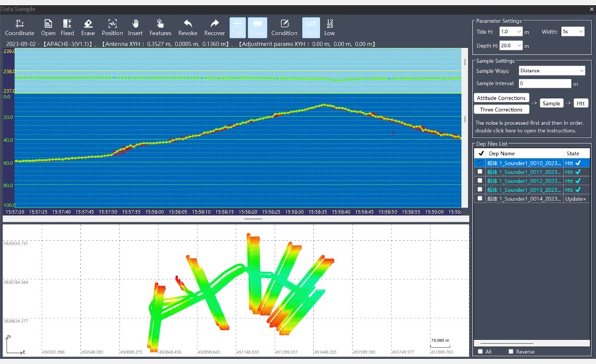The height and width of the screenshot is (364, 596).
Task: Check the Sounder1_0011 file checkbox
Action: [x=480, y=172]
